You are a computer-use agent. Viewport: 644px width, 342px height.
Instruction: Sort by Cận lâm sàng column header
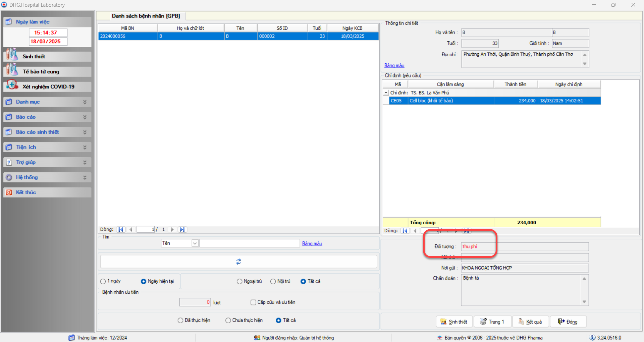click(450, 84)
